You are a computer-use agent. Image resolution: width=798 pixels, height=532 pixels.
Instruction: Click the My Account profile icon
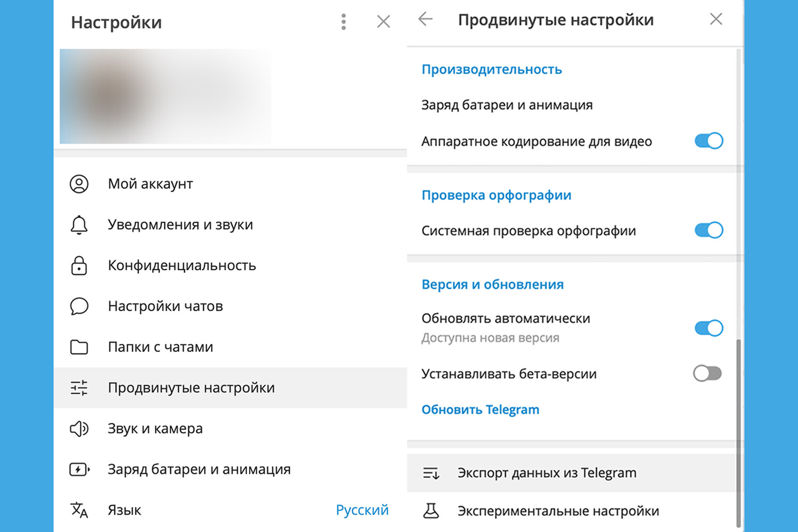[79, 184]
